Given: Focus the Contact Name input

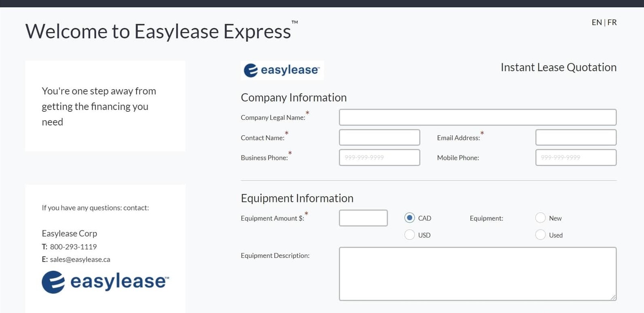Looking at the screenshot, I should pos(379,138).
